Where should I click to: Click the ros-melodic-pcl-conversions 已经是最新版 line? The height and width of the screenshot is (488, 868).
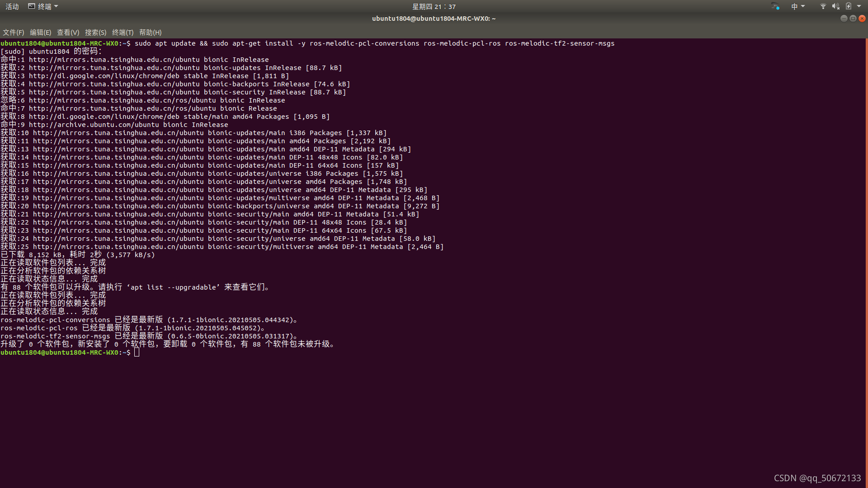point(149,320)
